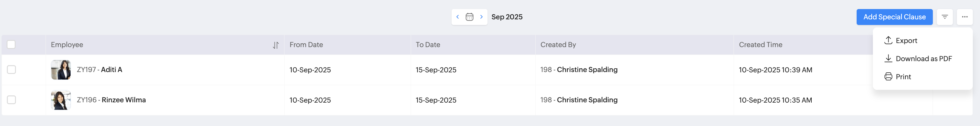980x126 pixels.
Task: Open Aditi A's profile photo
Action: tap(61, 70)
